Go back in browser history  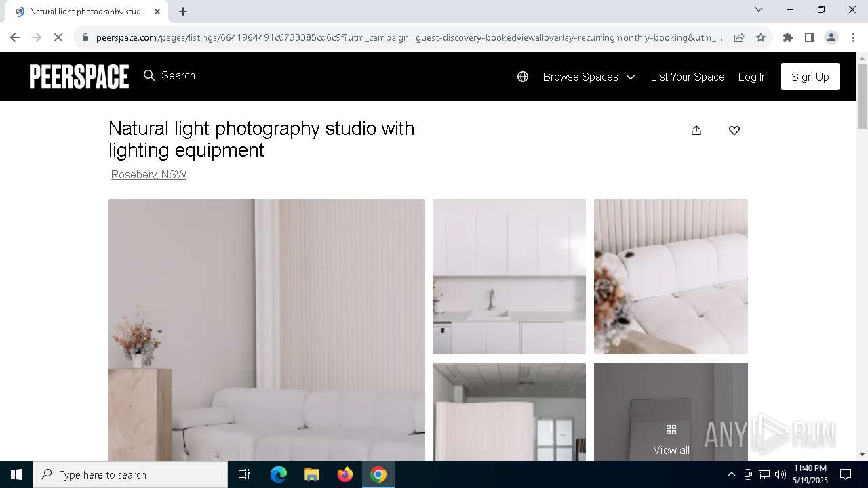tap(15, 37)
